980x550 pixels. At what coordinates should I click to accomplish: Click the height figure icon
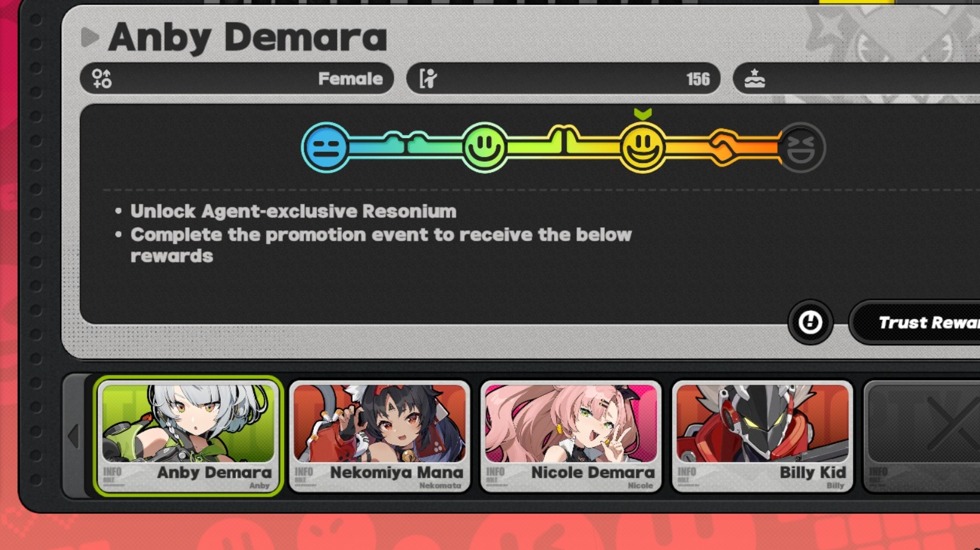pyautogui.click(x=428, y=79)
